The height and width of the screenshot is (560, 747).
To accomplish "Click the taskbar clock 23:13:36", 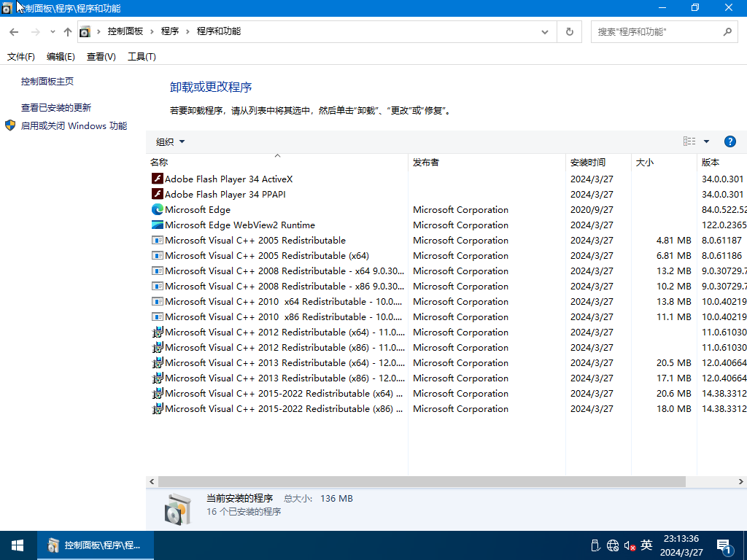I will 681,539.
